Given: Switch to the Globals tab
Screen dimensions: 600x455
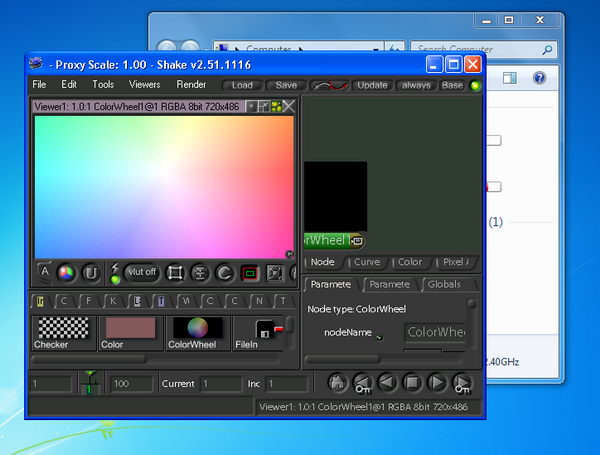Looking at the screenshot, I should click(x=443, y=285).
